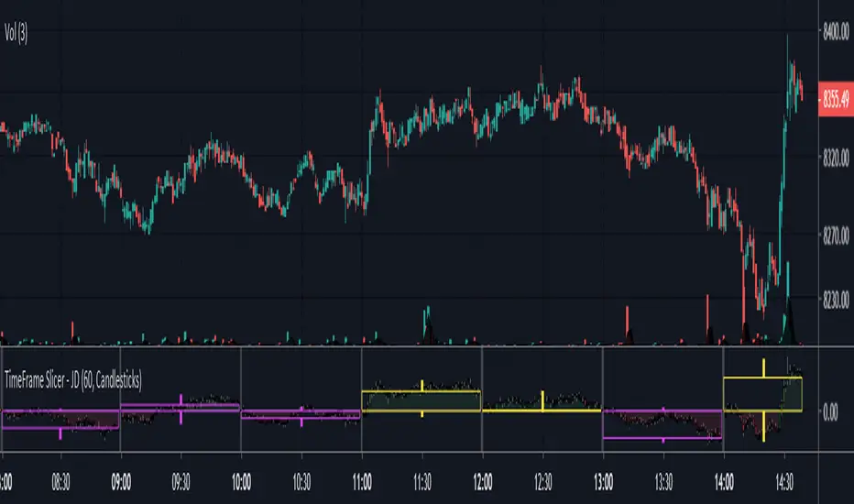Click the 08:30 time axis label
The image size is (854, 504).
coord(60,482)
